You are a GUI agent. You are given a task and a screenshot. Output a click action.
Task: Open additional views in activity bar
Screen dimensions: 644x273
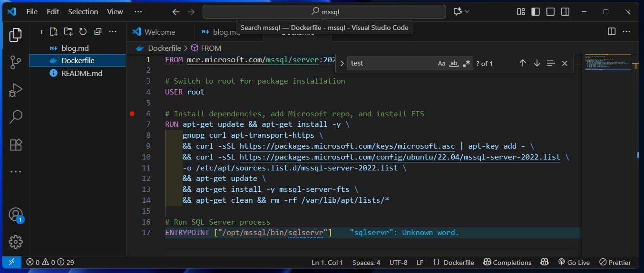(16, 171)
